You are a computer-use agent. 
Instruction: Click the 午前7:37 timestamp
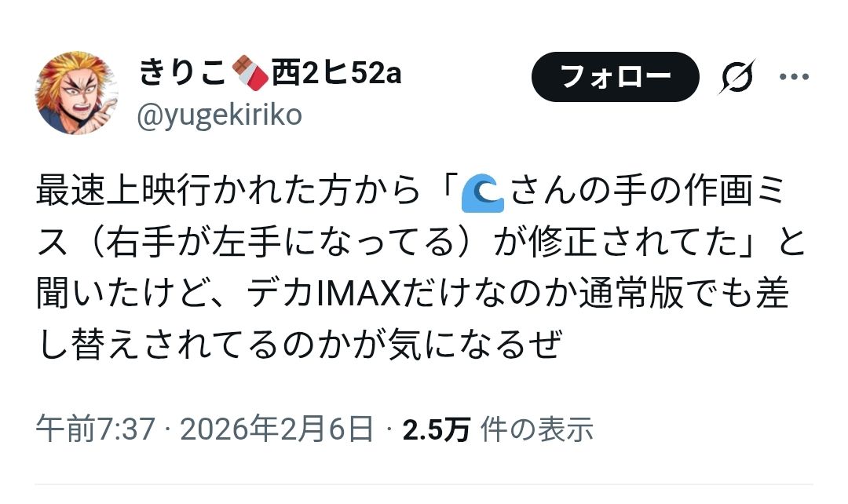96,430
